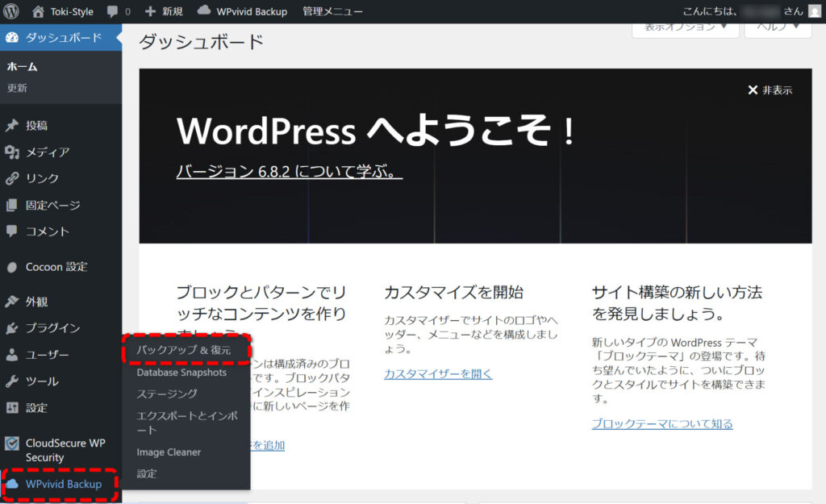Open the バージョン 6.8.2 について学ぶ link
This screenshot has width=826, height=504.
pyautogui.click(x=289, y=172)
